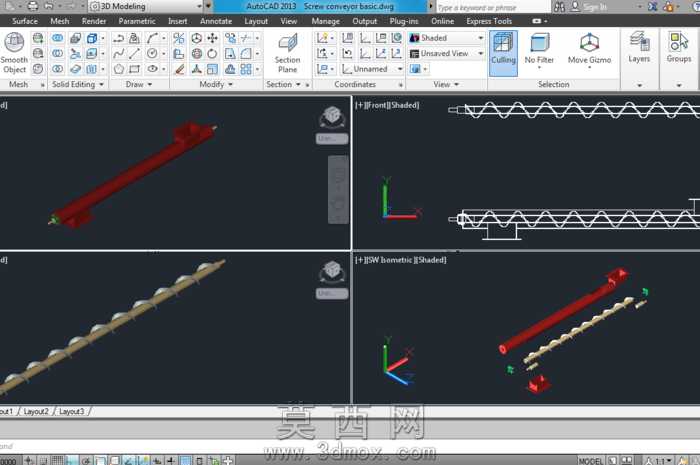Open the 3D Modeling workspace dropdown
This screenshot has width=700, height=465.
pos(146,6)
